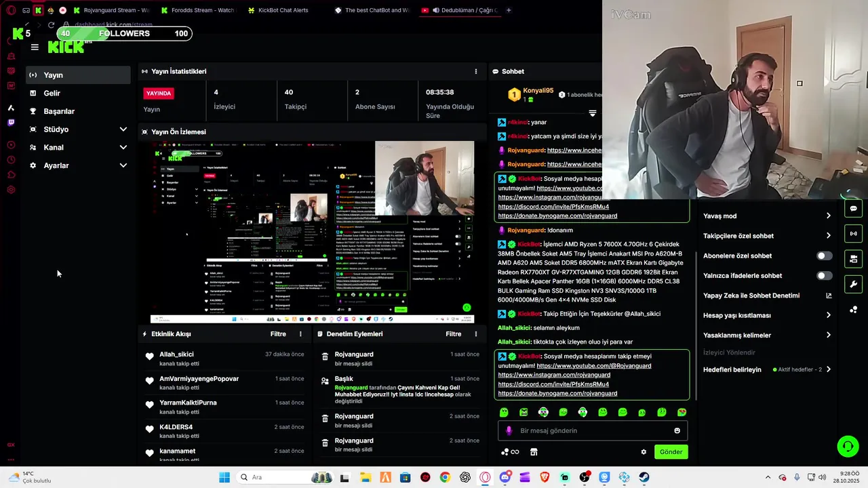Select Gelir in the sidebar

pos(78,93)
